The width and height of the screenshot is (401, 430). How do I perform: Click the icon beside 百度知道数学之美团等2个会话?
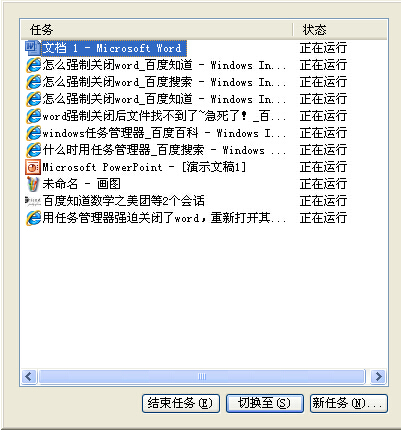tap(33, 201)
